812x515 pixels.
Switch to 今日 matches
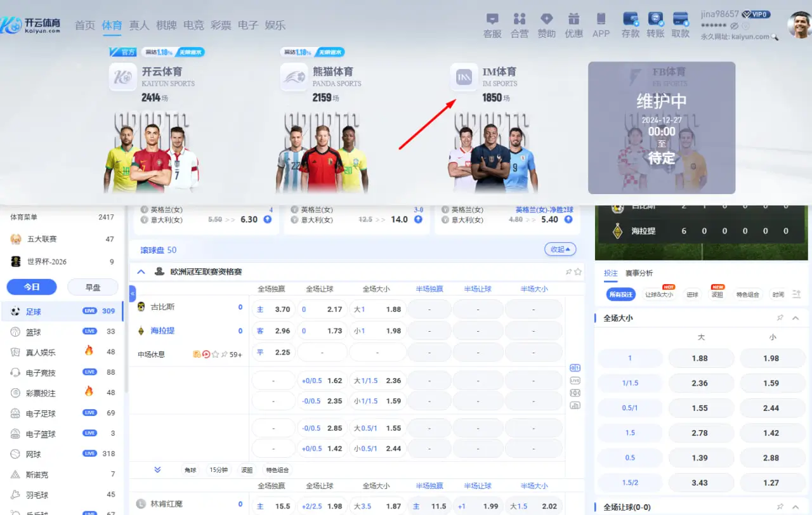tap(32, 287)
